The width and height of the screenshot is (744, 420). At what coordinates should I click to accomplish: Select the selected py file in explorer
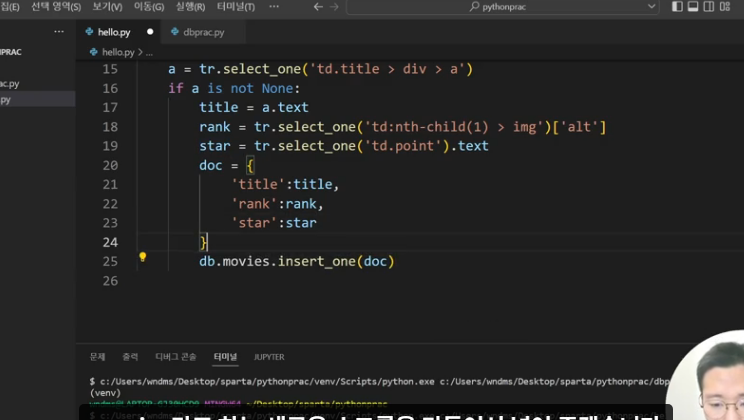point(37,100)
